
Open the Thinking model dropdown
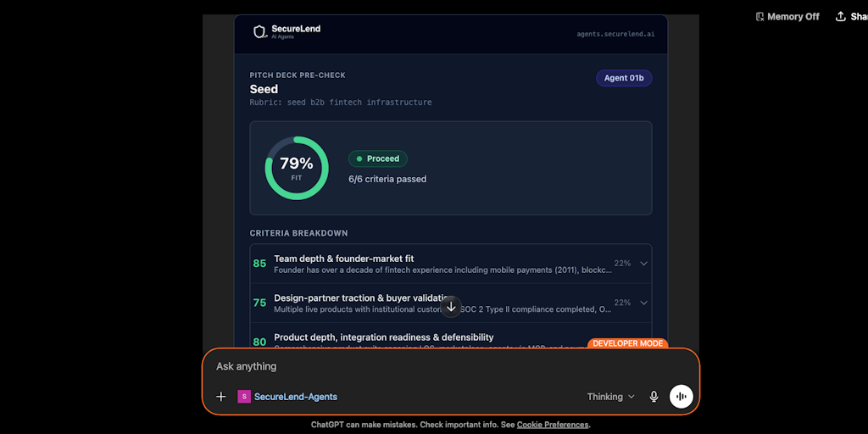(611, 397)
